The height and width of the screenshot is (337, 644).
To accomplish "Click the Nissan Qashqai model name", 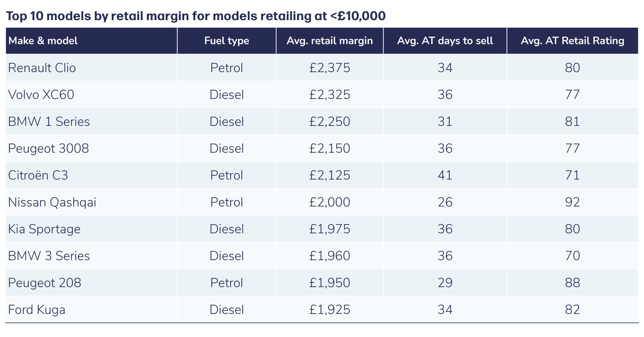I will 52,202.
